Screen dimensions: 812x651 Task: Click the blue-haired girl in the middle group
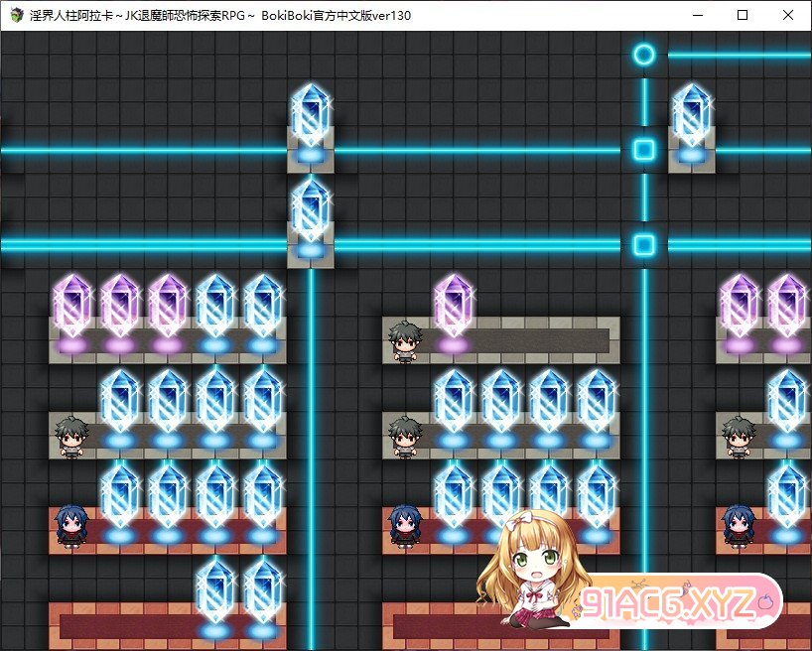click(405, 526)
